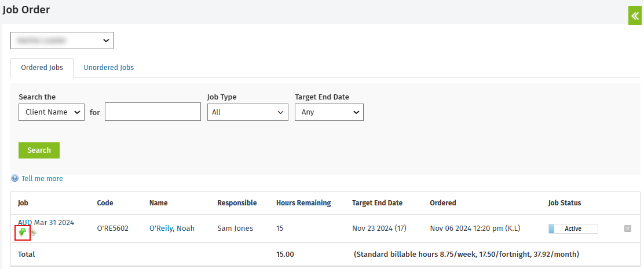Viewport: 644px width, 269px height.
Task: Click the 15.00 total hours value
Action: click(285, 254)
